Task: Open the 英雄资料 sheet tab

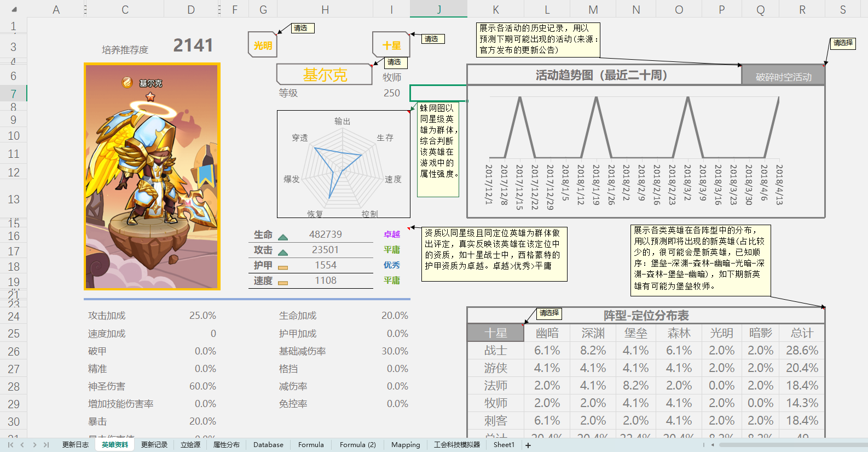Action: coord(115,445)
